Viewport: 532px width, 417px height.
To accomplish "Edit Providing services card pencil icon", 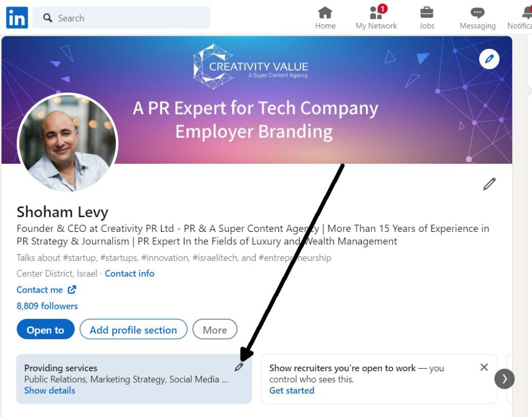I will pyautogui.click(x=238, y=367).
